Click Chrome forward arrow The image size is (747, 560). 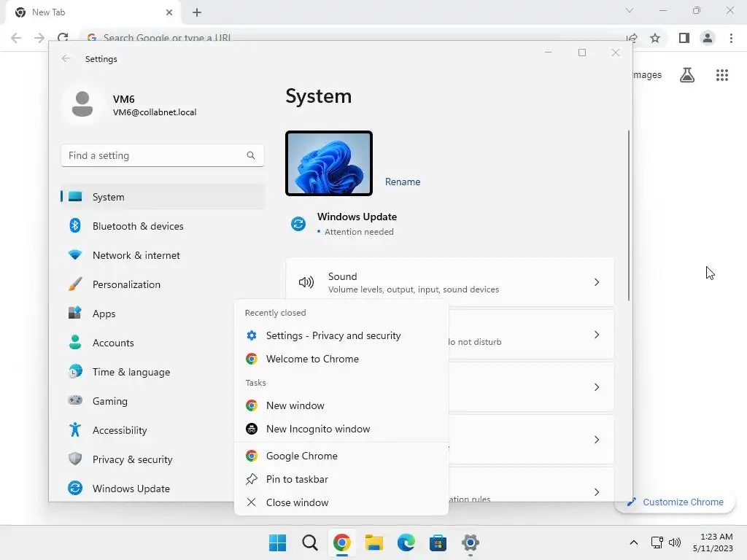point(39,38)
